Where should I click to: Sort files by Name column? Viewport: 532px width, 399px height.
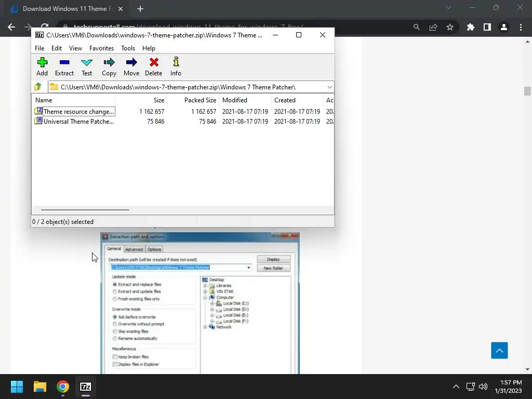(74, 100)
